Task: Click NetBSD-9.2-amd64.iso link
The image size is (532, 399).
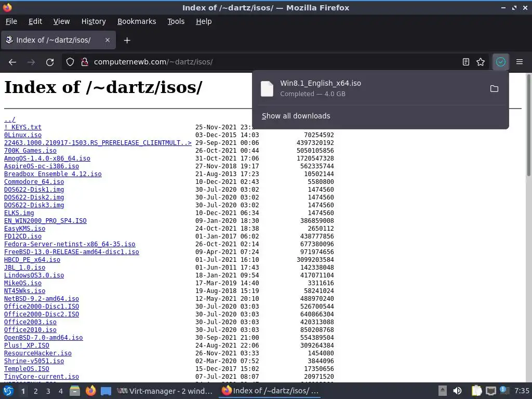Action: pos(42,299)
